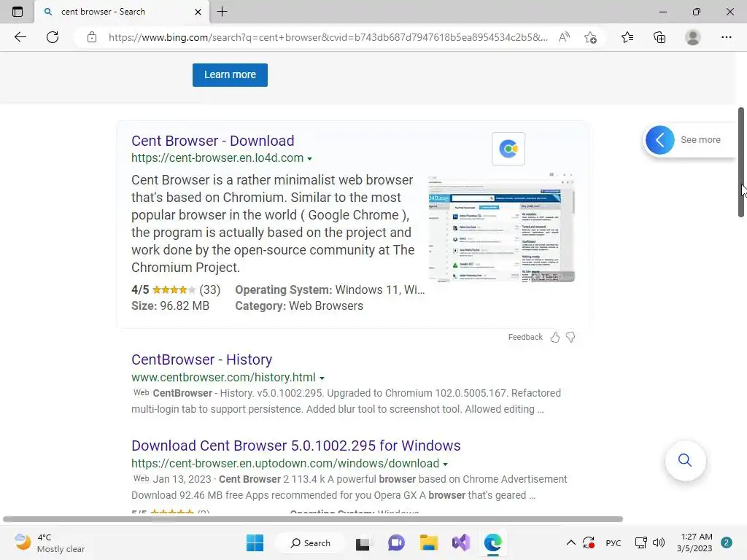The image size is (747, 560).
Task: Click the 96.82 MB size text
Action: coord(185,306)
